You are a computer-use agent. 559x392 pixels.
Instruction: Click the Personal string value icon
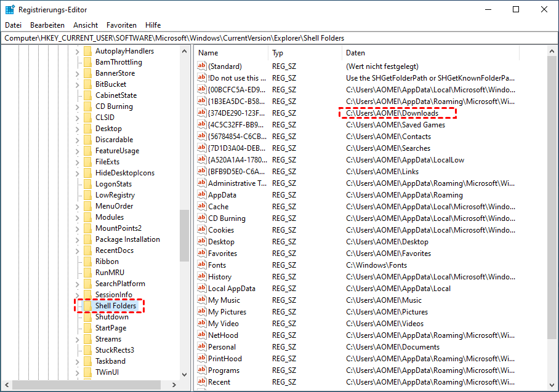tap(202, 346)
